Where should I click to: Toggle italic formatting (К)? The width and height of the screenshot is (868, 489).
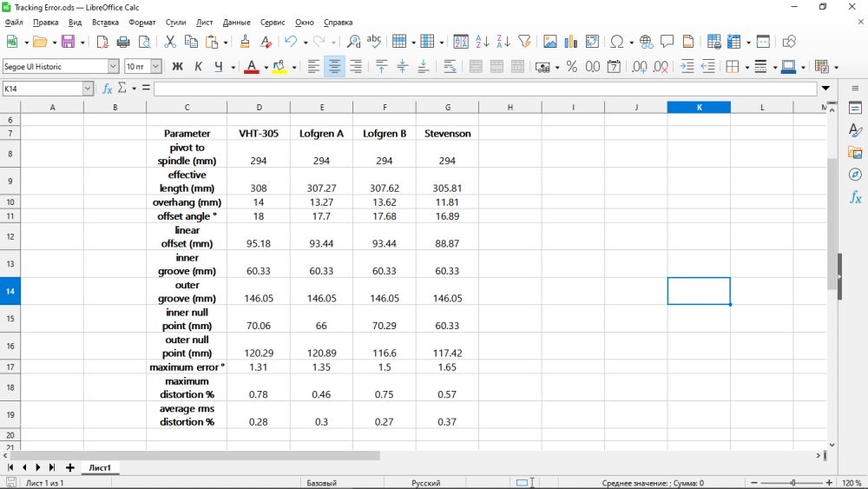click(x=198, y=66)
